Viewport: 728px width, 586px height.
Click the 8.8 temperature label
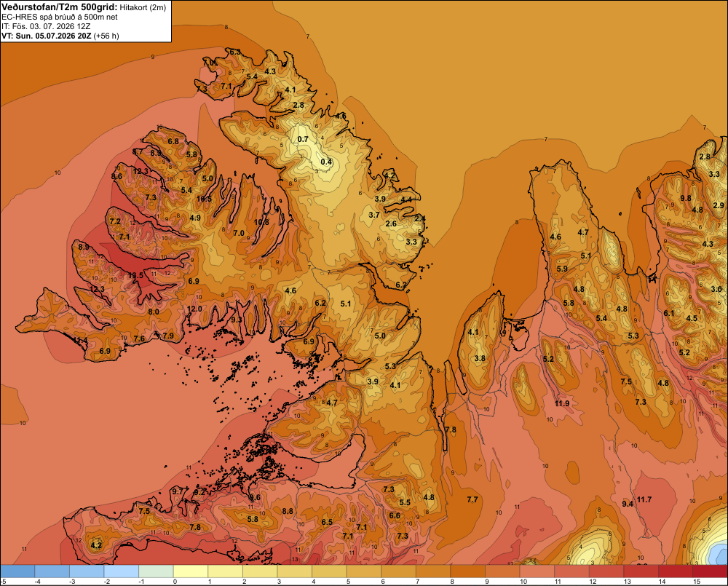pos(288,511)
